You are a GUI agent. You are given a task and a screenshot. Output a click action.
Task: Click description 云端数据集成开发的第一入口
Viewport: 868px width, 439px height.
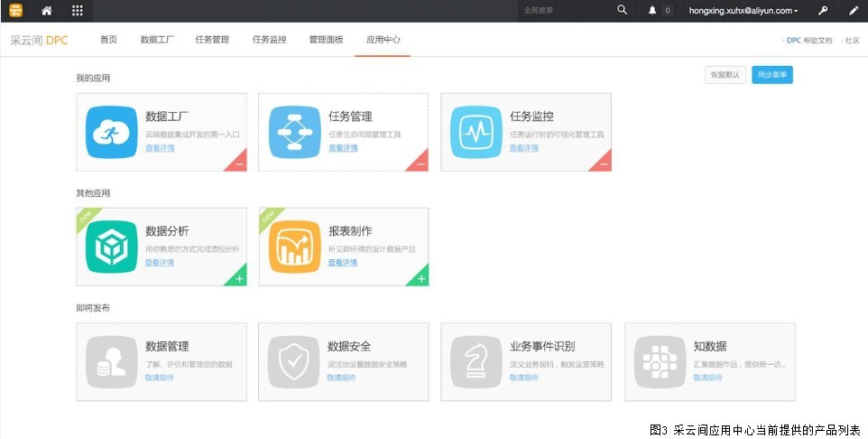pos(193,134)
